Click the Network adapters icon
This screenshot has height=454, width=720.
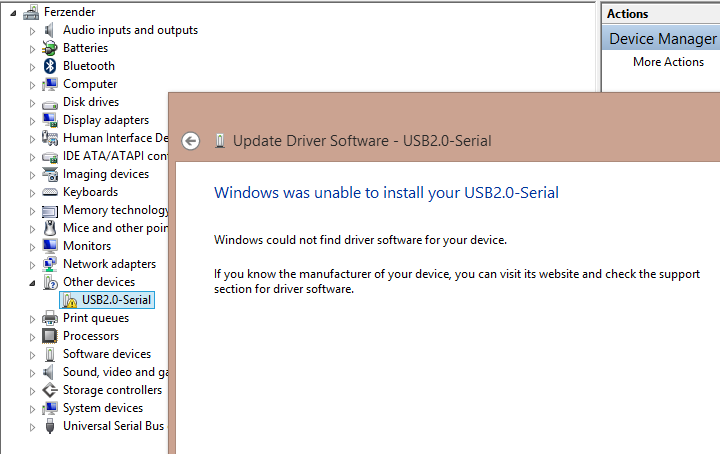(50, 264)
